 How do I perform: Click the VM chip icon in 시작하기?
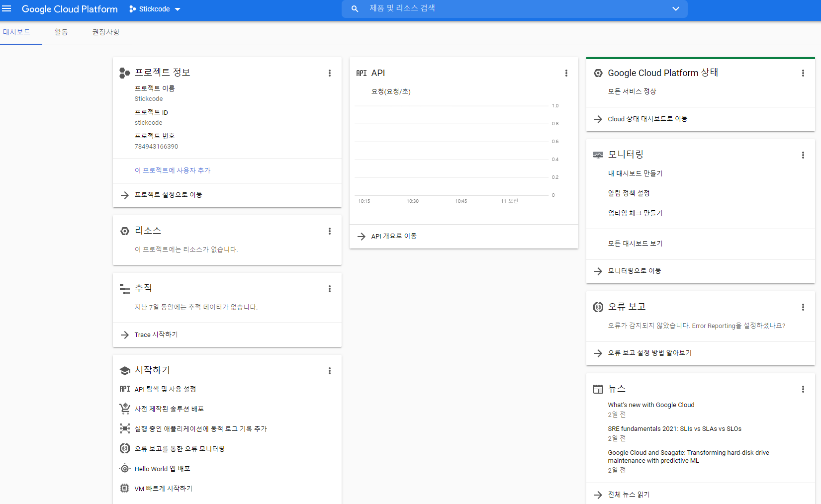(x=125, y=488)
